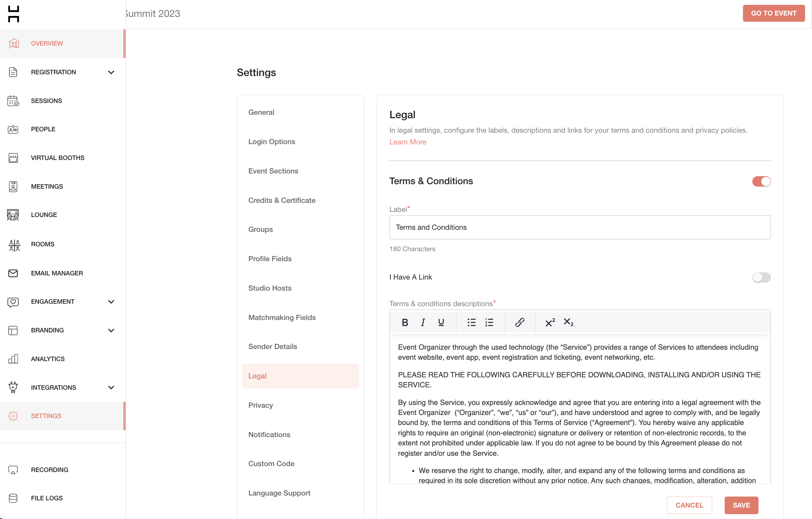The height and width of the screenshot is (519, 812).
Task: Open Sender Details settings
Action: coord(300,347)
